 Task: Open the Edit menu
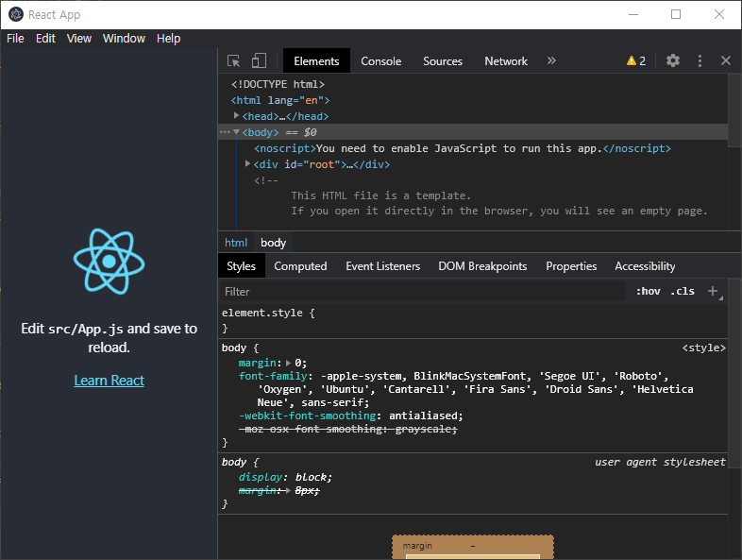[x=45, y=39]
